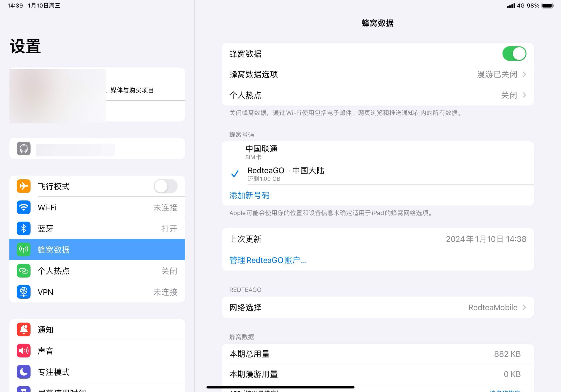Tap the headphones device icon
The width and height of the screenshot is (561, 392).
tap(24, 149)
